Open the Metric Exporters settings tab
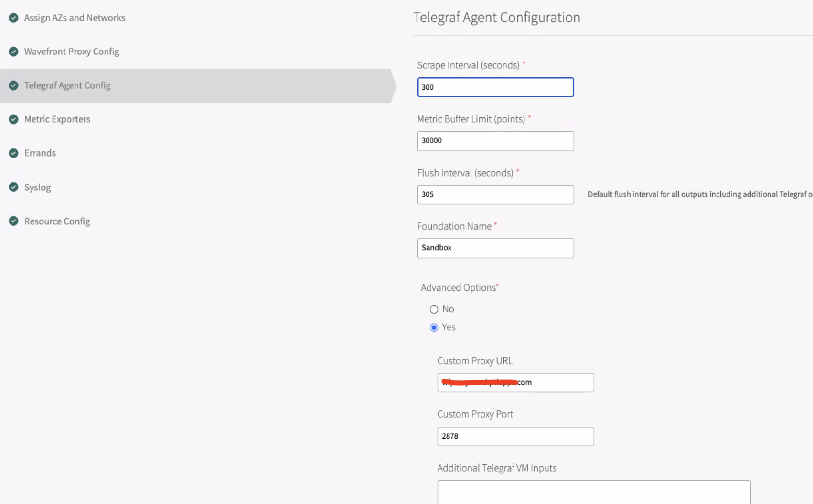 coord(57,119)
